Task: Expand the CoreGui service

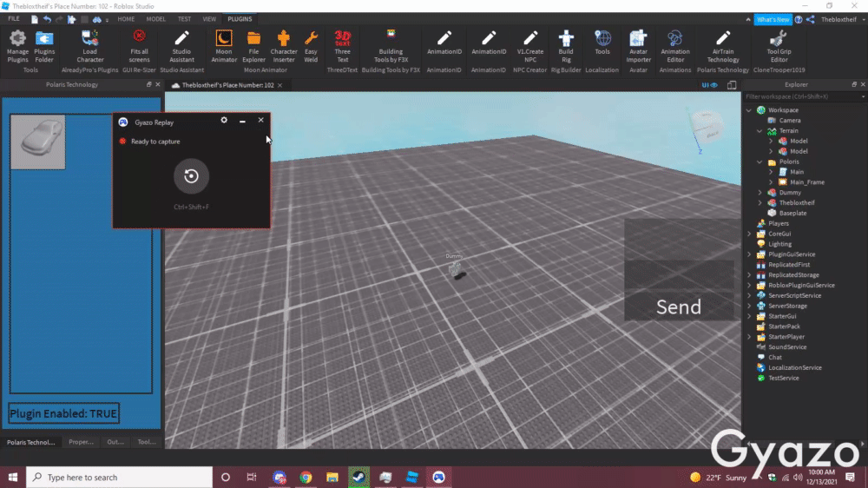Action: coord(749,234)
